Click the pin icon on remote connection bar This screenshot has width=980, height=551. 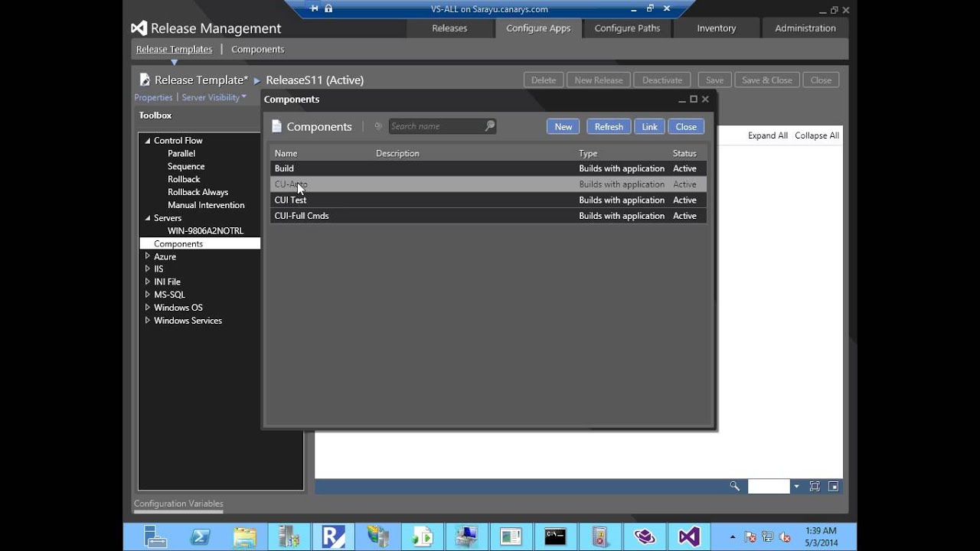315,8
